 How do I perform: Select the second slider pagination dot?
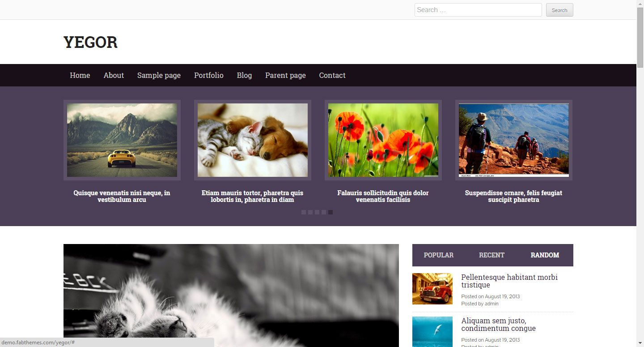pyautogui.click(x=310, y=212)
